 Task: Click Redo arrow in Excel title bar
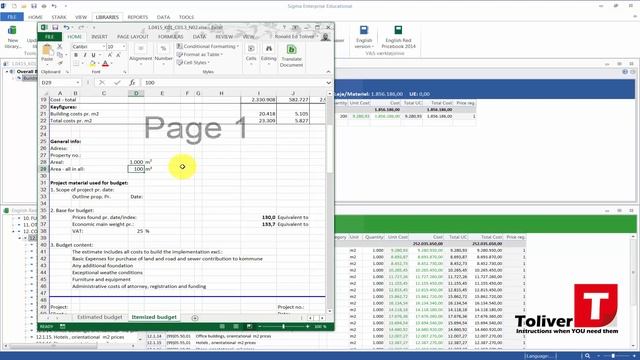tap(81, 27)
